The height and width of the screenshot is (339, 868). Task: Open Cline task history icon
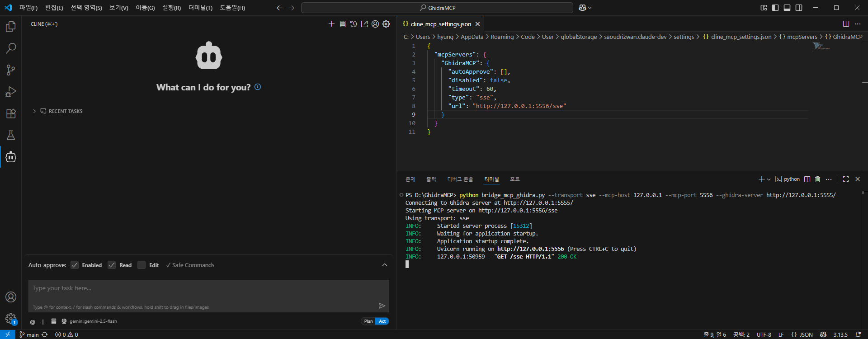[354, 24]
